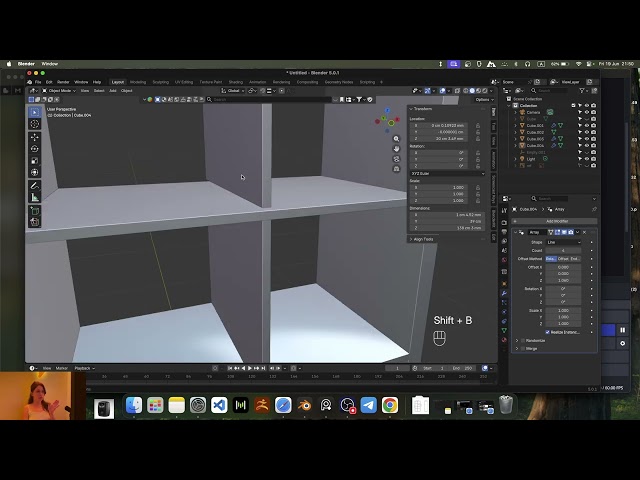Screen dimensions: 640x480
Task: Open the XYZ Euler rotation mode dropdown
Action: click(447, 173)
